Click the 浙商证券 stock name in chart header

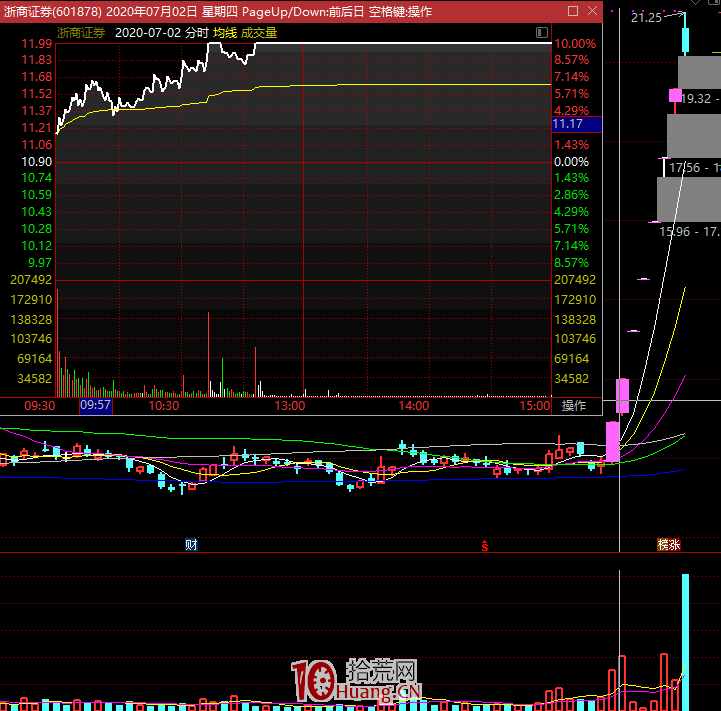coord(81,33)
